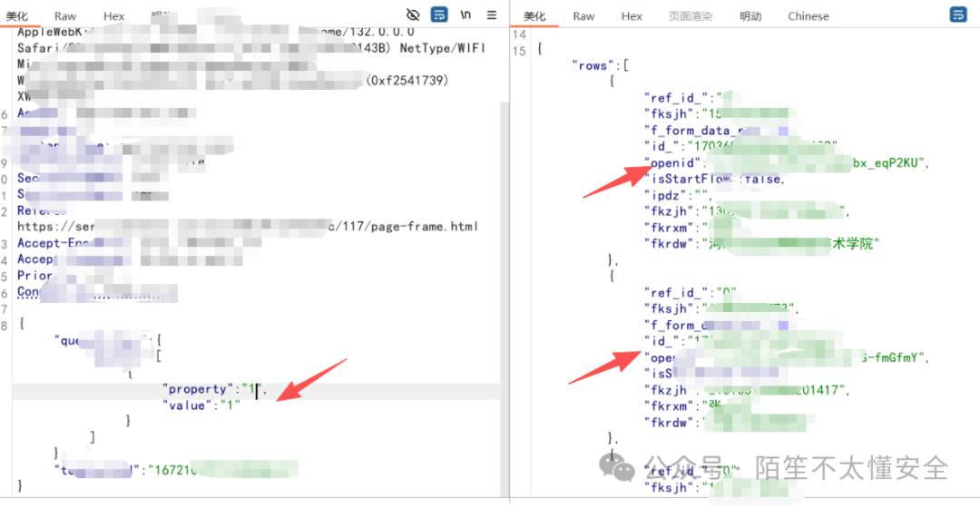Click the openid line ending fmGfmY
Image resolution: width=980 pixels, height=507 pixels.
[x=788, y=357]
